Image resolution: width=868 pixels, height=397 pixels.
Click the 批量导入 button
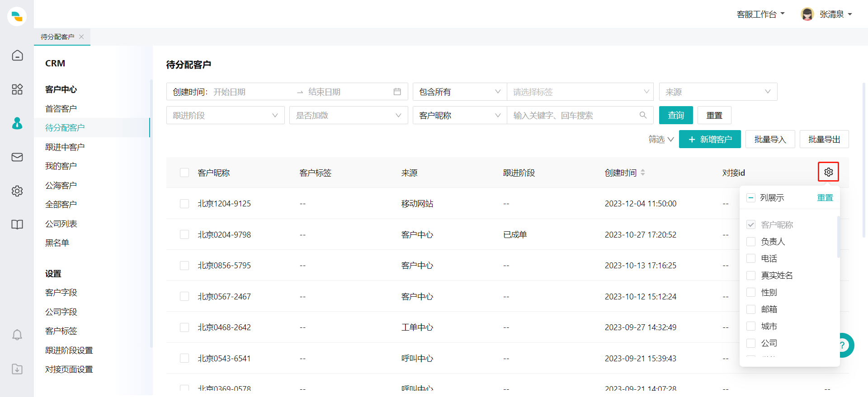(770, 139)
